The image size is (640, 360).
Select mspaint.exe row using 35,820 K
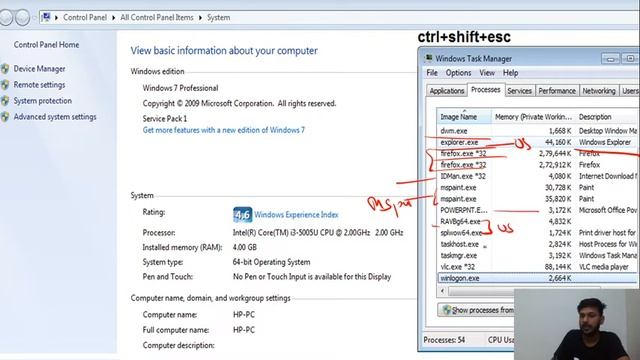pyautogui.click(x=538, y=199)
